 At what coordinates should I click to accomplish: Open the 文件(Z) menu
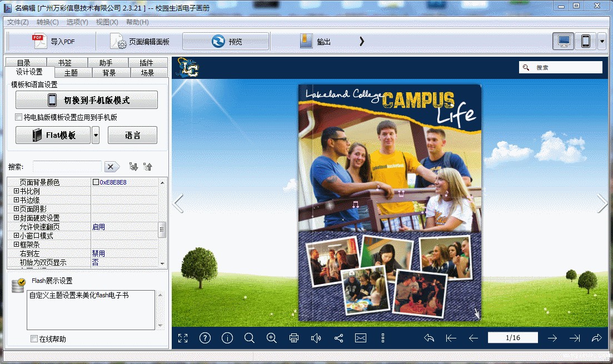click(x=18, y=22)
